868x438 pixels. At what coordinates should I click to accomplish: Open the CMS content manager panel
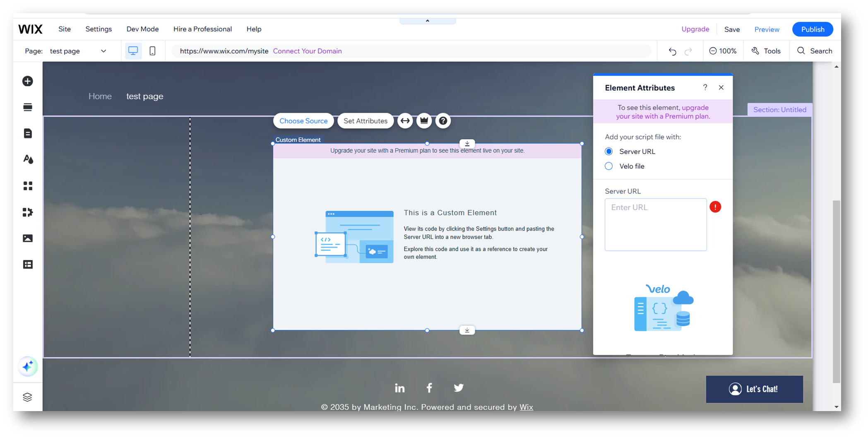click(x=27, y=264)
